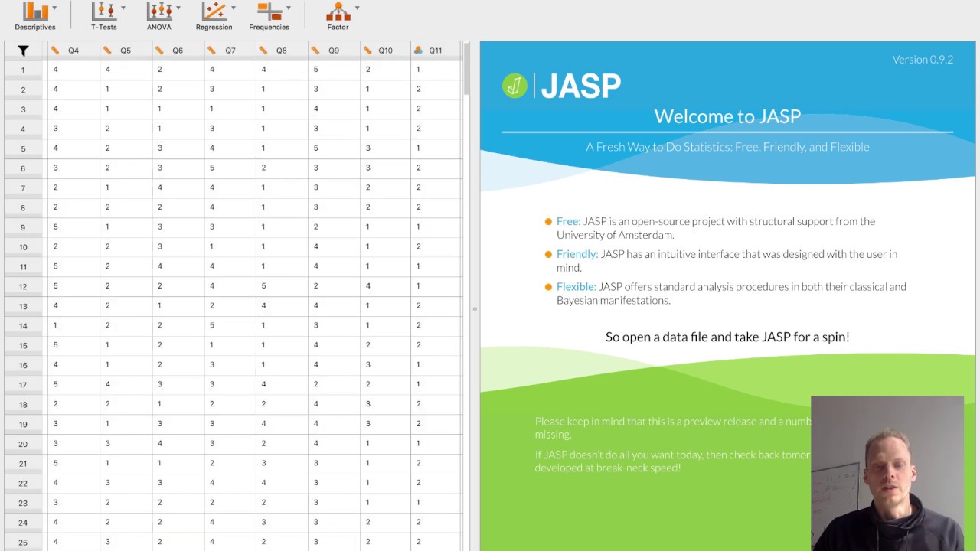Click the Version 0.9.2 label
The image size is (980, 551).
pyautogui.click(x=923, y=60)
